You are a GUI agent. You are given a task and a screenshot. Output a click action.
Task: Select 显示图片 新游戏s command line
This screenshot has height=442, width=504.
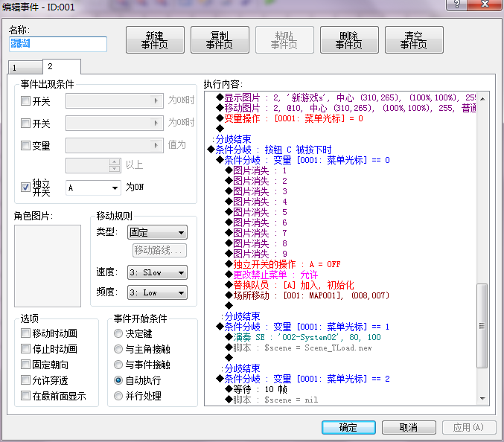(x=346, y=97)
